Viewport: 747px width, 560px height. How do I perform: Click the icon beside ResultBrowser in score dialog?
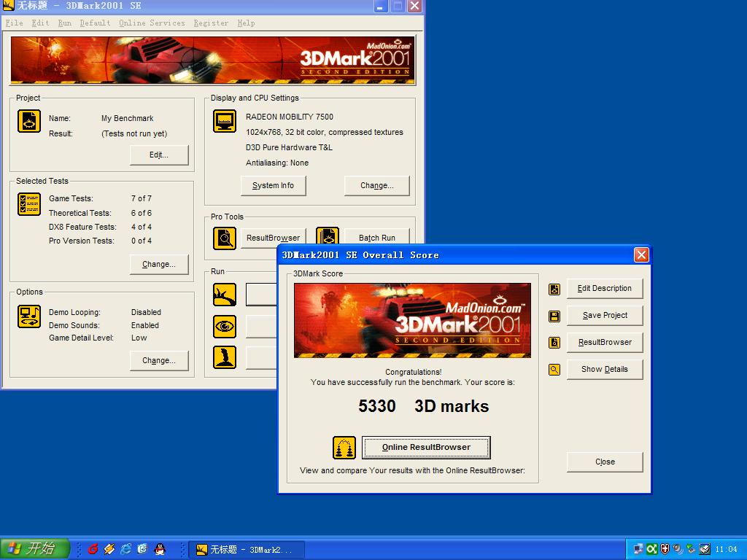click(554, 343)
